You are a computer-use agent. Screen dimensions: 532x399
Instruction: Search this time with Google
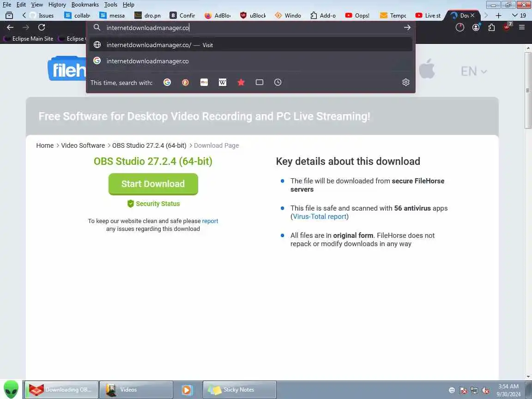pos(167,82)
